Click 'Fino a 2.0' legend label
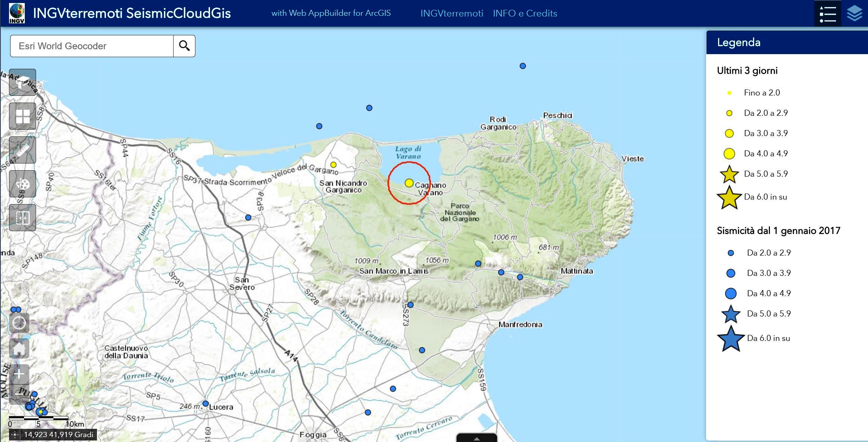Screen dimensions: 868x442 762,93
